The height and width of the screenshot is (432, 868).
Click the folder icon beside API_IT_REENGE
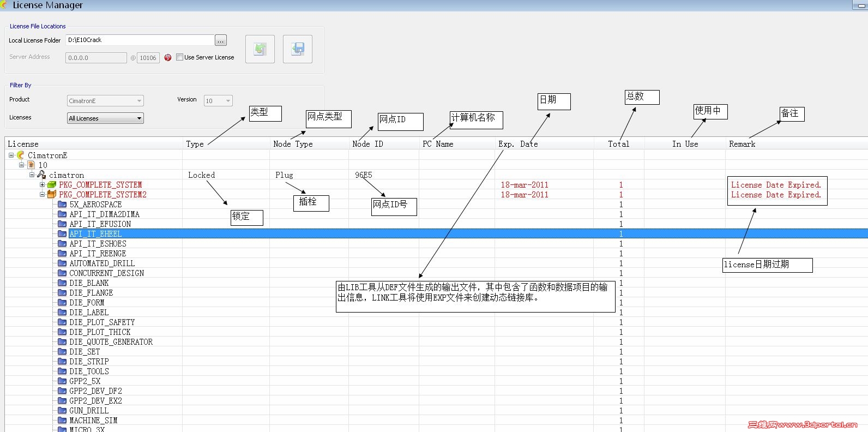coord(62,254)
